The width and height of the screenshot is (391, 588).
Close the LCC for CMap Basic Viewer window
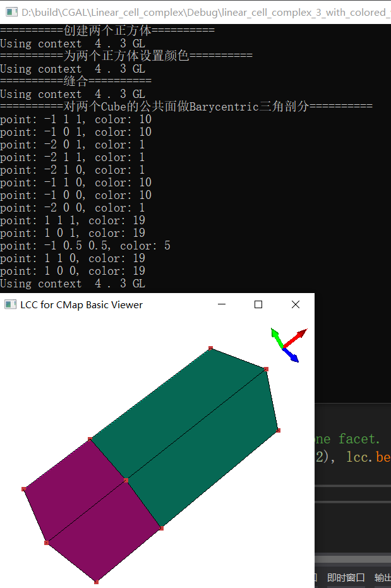tap(296, 304)
